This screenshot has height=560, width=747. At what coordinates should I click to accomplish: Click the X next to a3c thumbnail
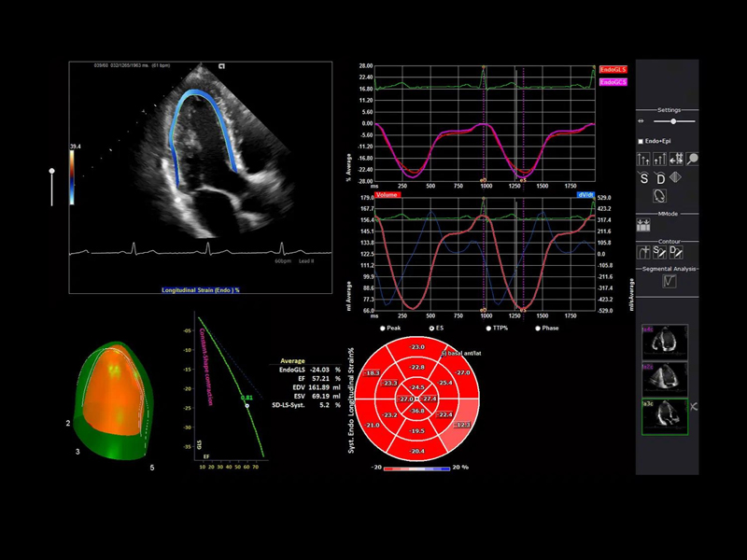(x=693, y=408)
